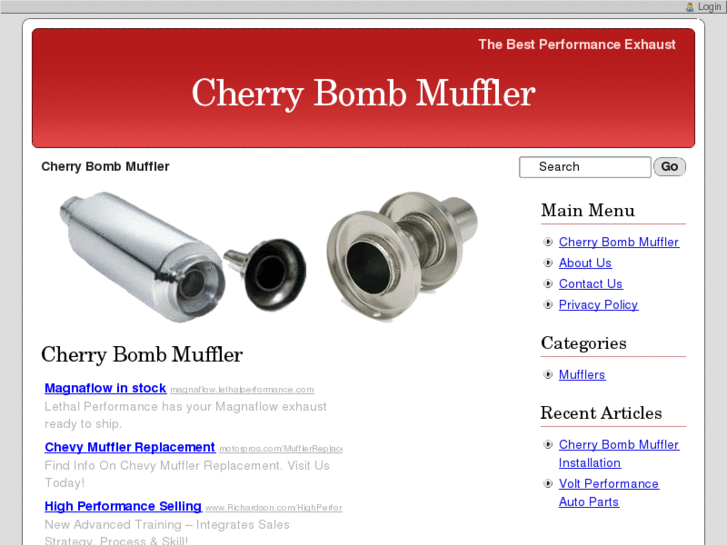Open magnaflow.lethalperformance.com URL link
This screenshot has height=545, width=727.
tap(242, 390)
